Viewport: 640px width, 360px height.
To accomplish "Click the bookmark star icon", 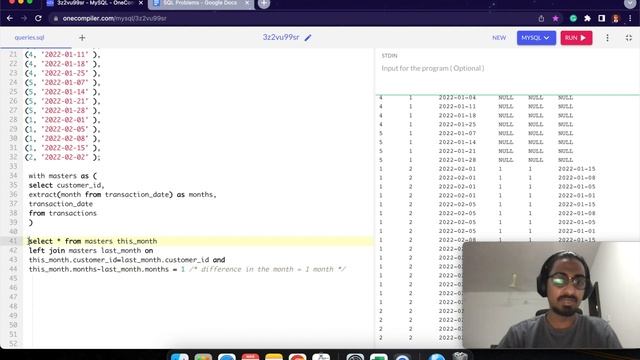I will click(556, 18).
